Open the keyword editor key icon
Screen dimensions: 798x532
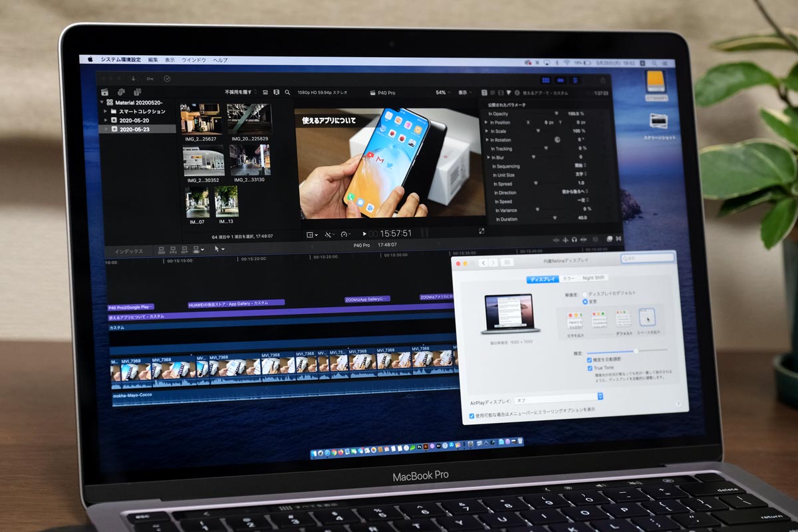[150, 78]
